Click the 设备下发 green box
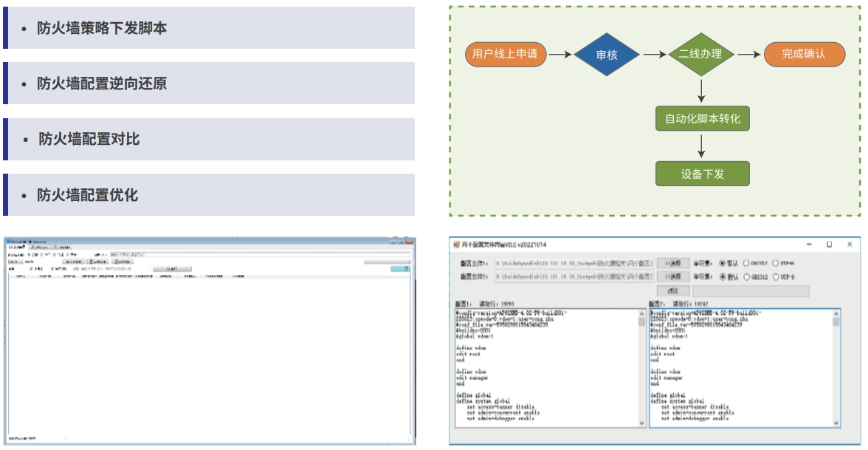The width and height of the screenshot is (868, 450). click(x=702, y=174)
